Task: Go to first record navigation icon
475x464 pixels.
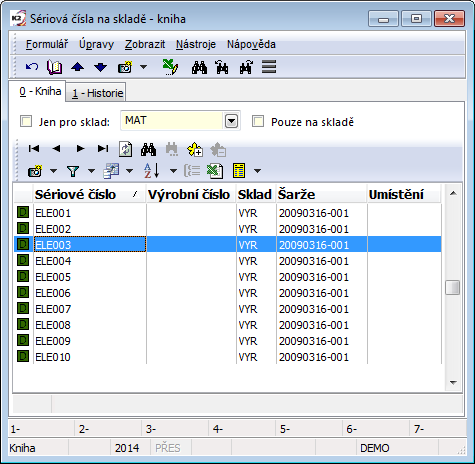Action: click(x=34, y=148)
